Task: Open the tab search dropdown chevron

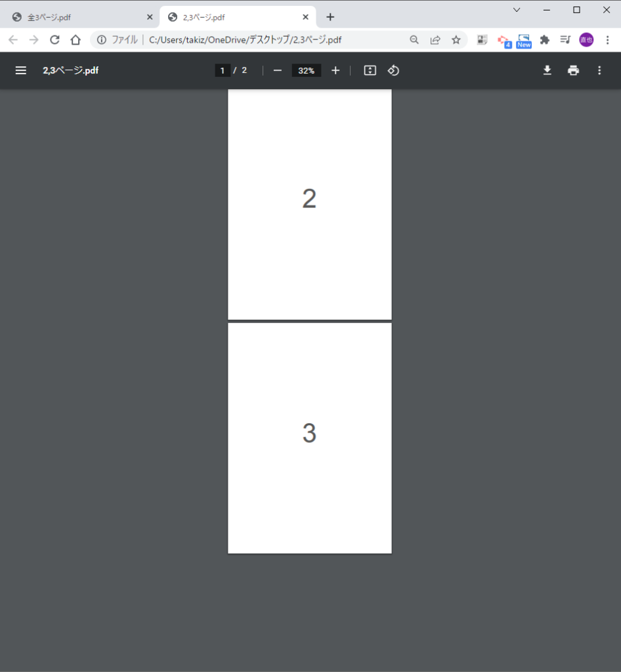Action: coord(517,10)
